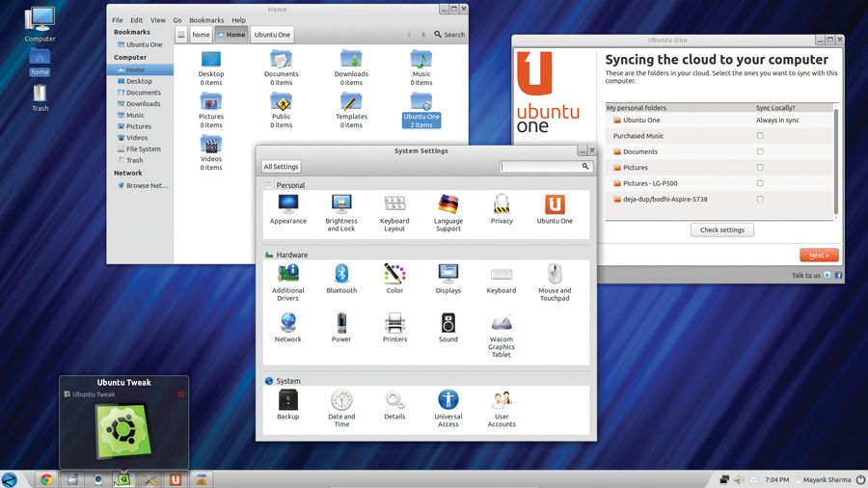The width and height of the screenshot is (868, 488).
Task: Open Additional Drivers settings
Action: tap(287, 283)
